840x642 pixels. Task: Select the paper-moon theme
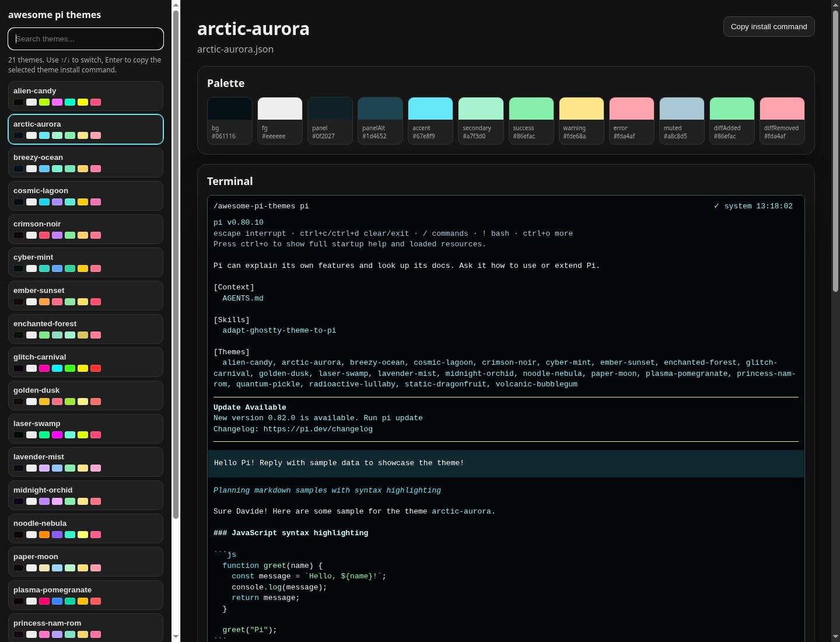[86, 561]
